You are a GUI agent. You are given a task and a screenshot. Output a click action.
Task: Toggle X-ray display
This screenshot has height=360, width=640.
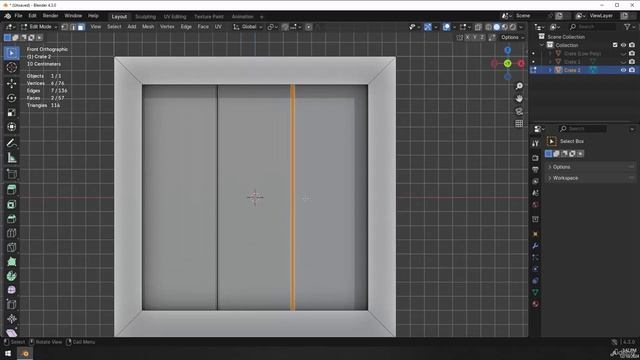tap(478, 27)
